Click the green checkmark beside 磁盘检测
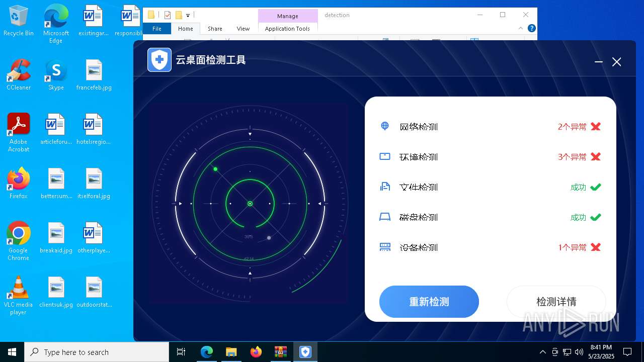This screenshot has width=644, height=362. pyautogui.click(x=596, y=217)
